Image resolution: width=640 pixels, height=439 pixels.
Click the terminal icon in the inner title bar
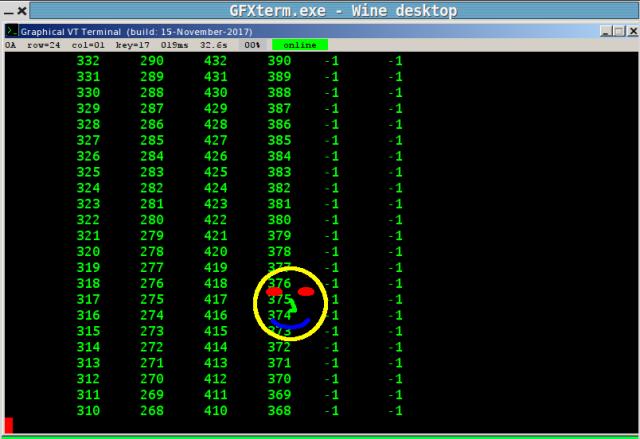[11, 31]
